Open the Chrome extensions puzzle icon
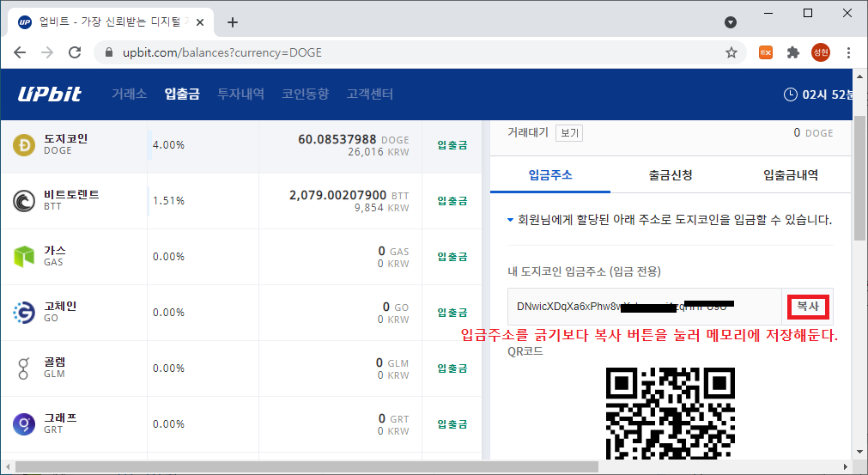This screenshot has width=868, height=475. click(x=793, y=52)
